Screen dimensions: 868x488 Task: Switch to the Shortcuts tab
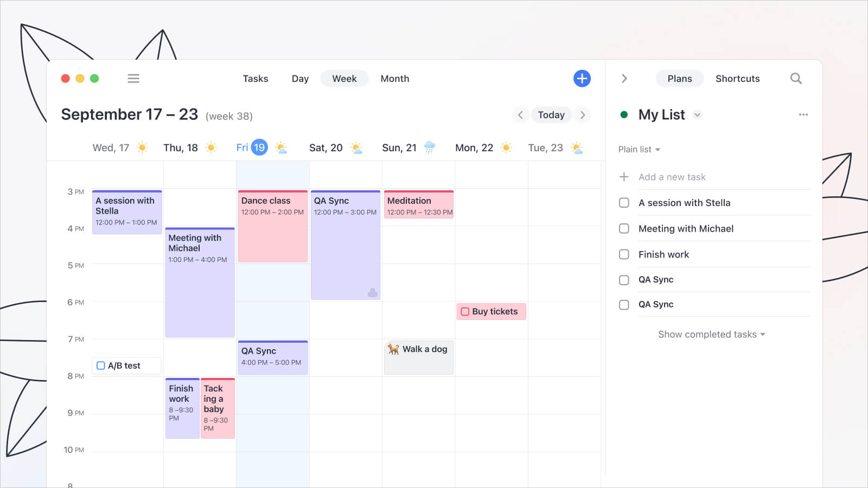[737, 78]
